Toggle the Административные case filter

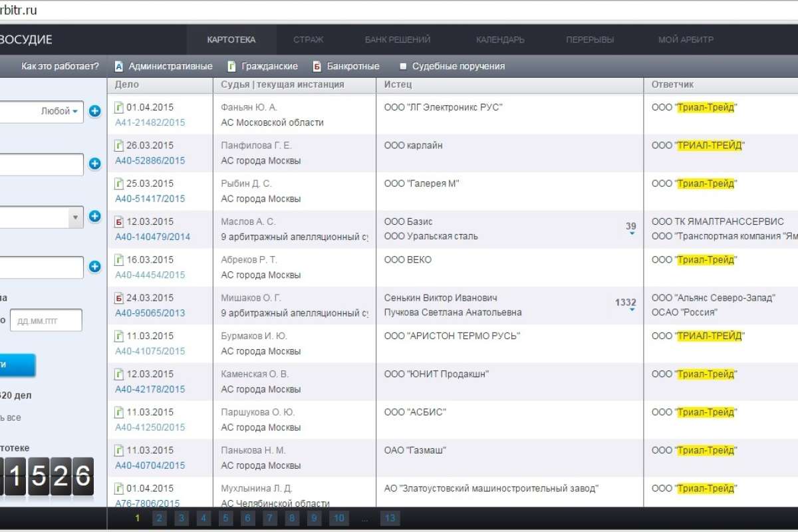pyautogui.click(x=164, y=66)
